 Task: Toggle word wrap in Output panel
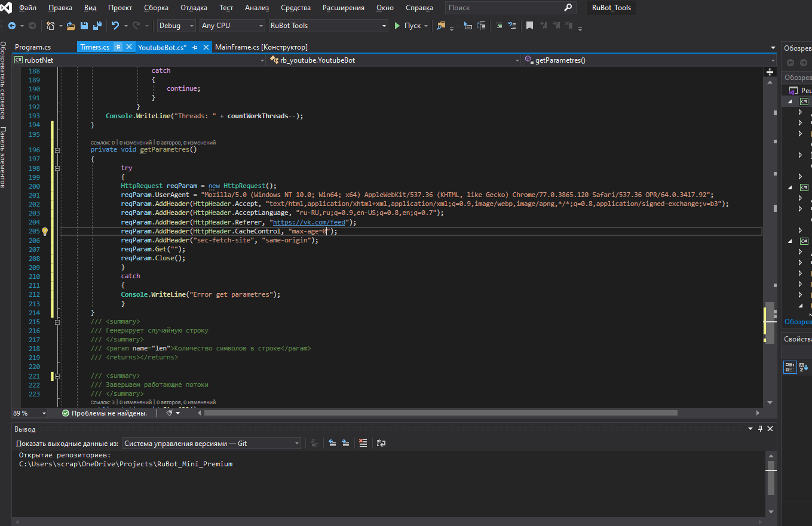click(381, 443)
